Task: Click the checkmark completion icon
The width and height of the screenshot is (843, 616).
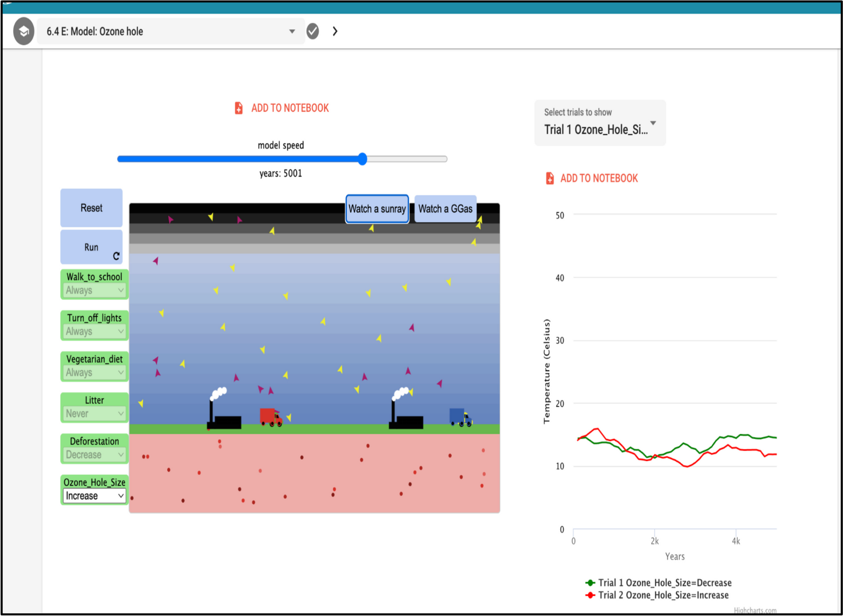Action: coord(312,31)
